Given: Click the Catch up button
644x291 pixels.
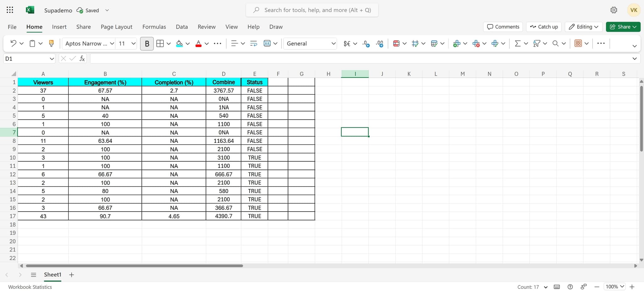Looking at the screenshot, I should pyautogui.click(x=544, y=27).
